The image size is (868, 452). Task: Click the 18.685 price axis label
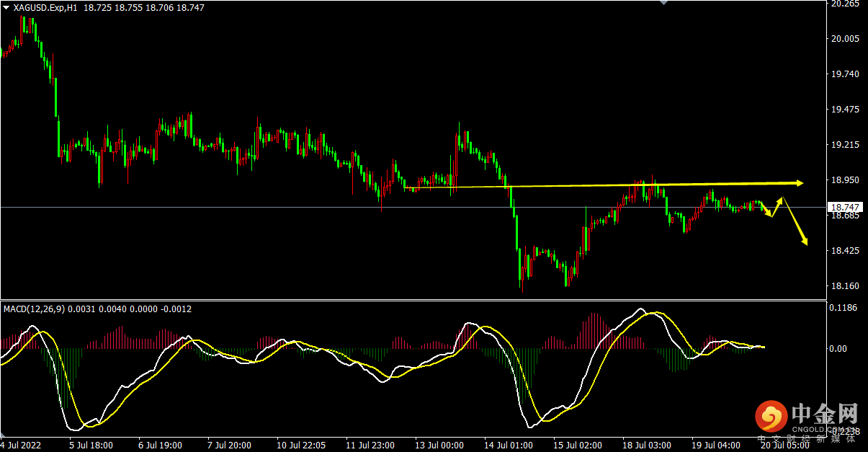(x=845, y=216)
